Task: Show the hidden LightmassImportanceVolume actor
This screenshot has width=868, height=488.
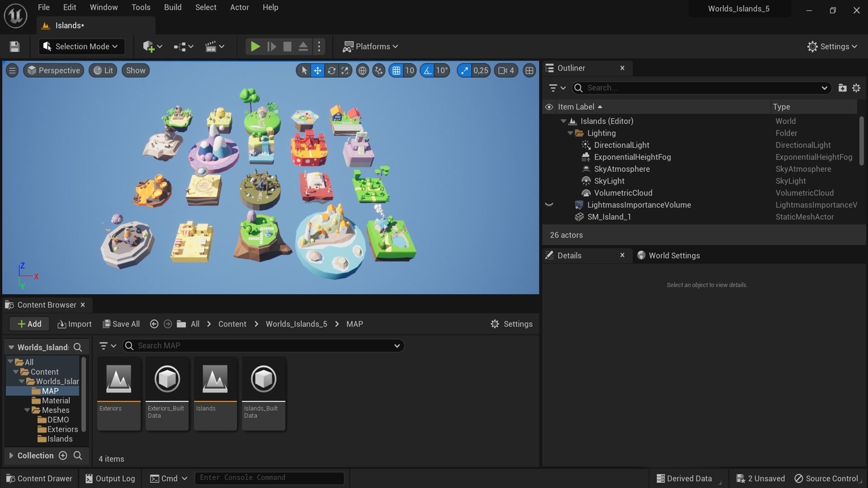Action: (549, 205)
